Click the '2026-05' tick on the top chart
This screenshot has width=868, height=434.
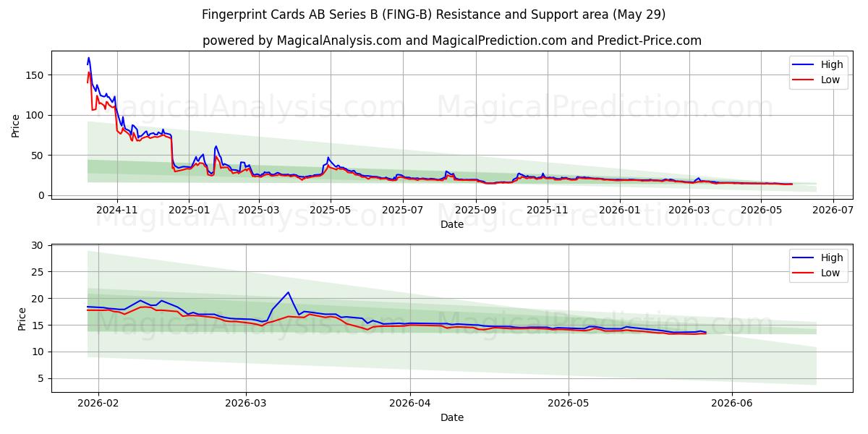click(x=762, y=210)
